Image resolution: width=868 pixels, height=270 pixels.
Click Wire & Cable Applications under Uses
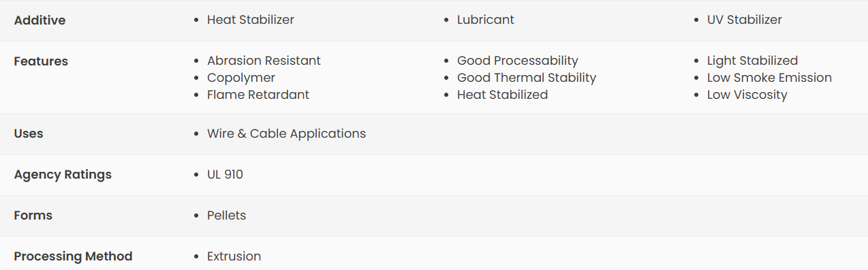286,134
